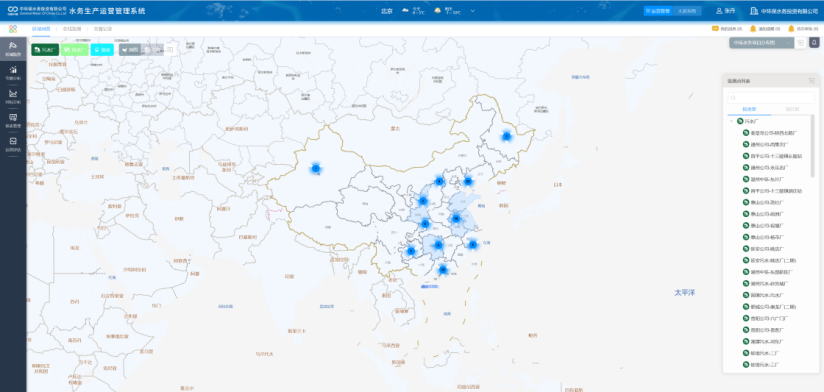
Task: Select the 肥城公司-康复厂(二期) row
Action: click(x=769, y=307)
